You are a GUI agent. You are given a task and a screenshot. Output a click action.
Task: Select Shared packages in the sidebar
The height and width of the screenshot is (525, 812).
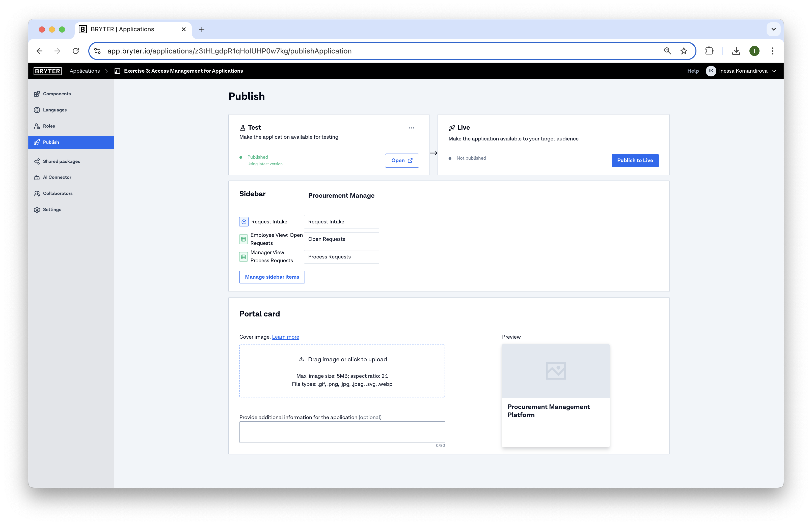tap(61, 161)
